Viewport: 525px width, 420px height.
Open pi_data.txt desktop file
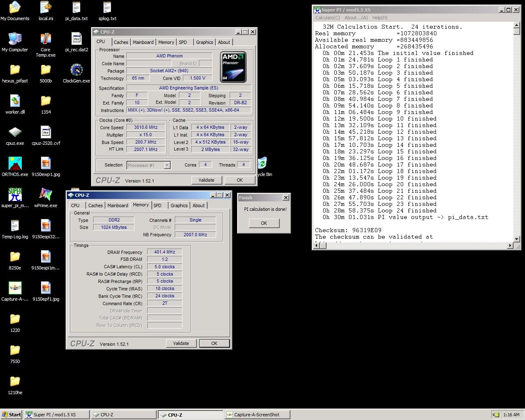point(76,11)
